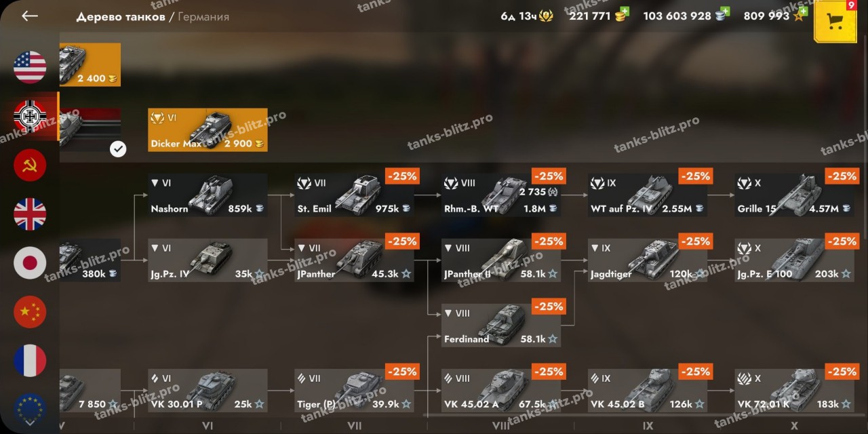The height and width of the screenshot is (434, 868).
Task: Select the China nation flag
Action: (30, 312)
